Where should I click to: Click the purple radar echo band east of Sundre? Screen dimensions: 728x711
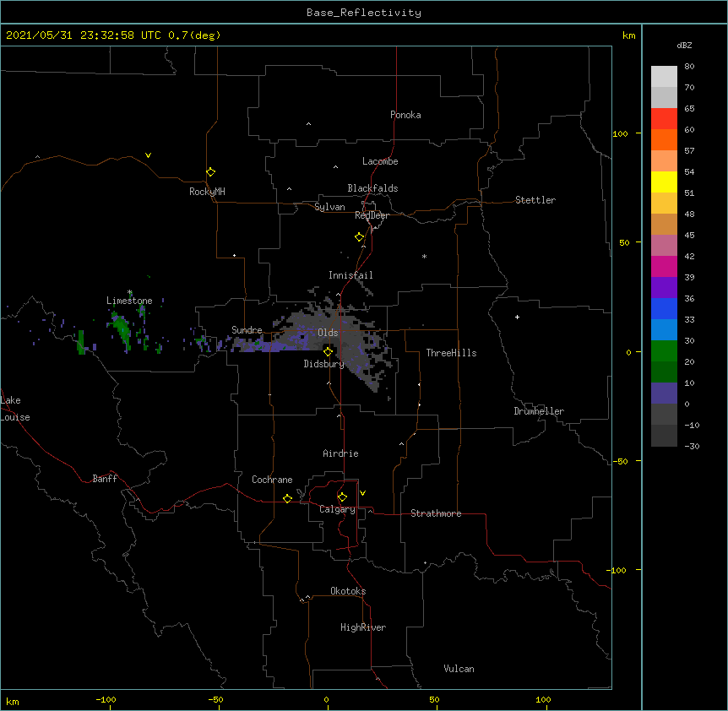(x=269, y=345)
